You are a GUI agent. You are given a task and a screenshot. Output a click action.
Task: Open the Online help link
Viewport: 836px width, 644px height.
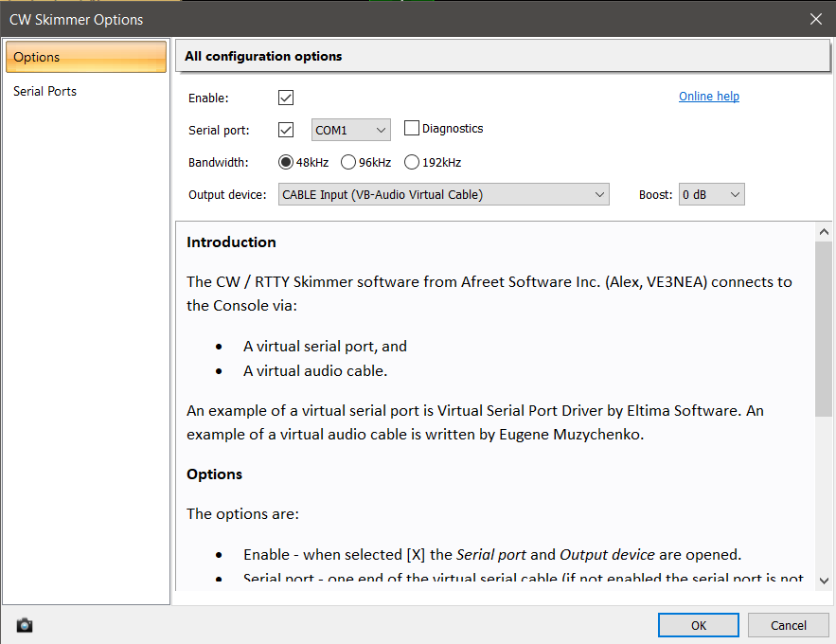tap(708, 96)
